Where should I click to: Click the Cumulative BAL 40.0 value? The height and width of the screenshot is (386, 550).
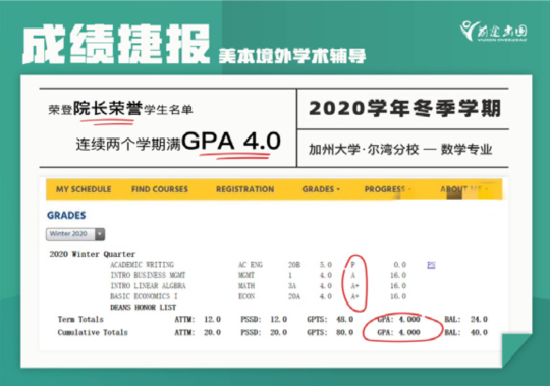479,332
